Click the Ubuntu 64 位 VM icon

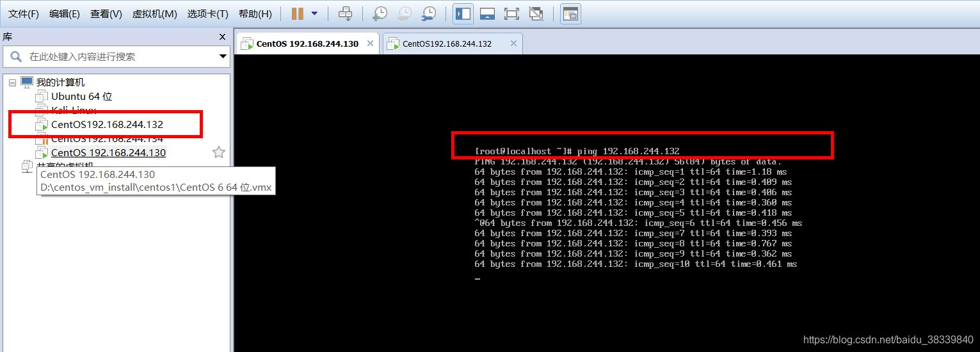(42, 97)
